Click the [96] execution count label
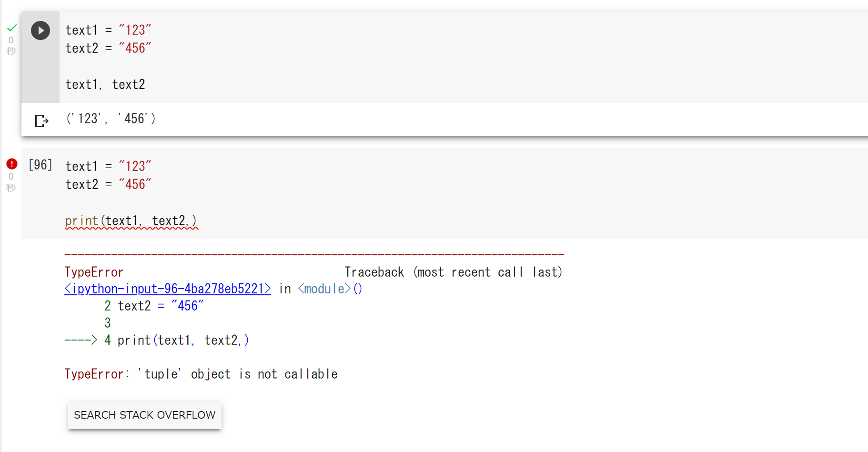This screenshot has height=452, width=868. pos(40,165)
